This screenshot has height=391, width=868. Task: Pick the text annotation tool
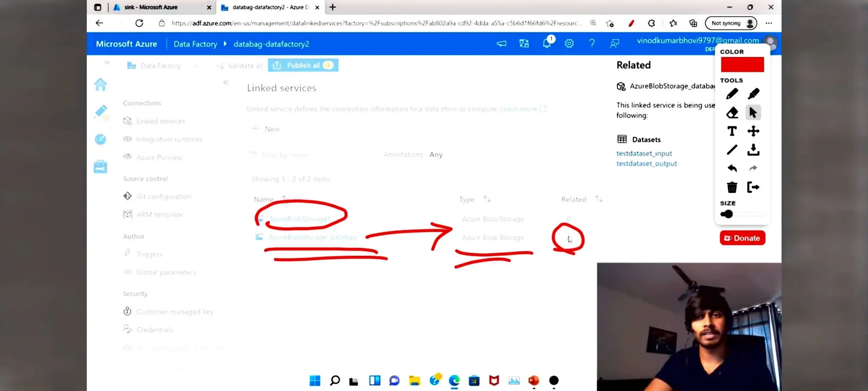(x=732, y=131)
